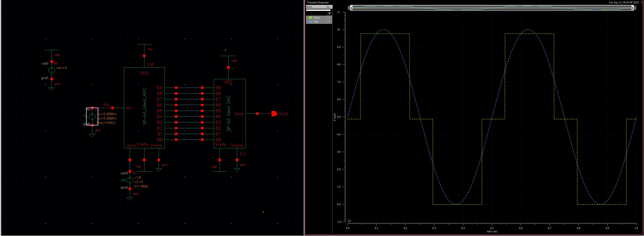Click the play triangle at graph corner

349,221
